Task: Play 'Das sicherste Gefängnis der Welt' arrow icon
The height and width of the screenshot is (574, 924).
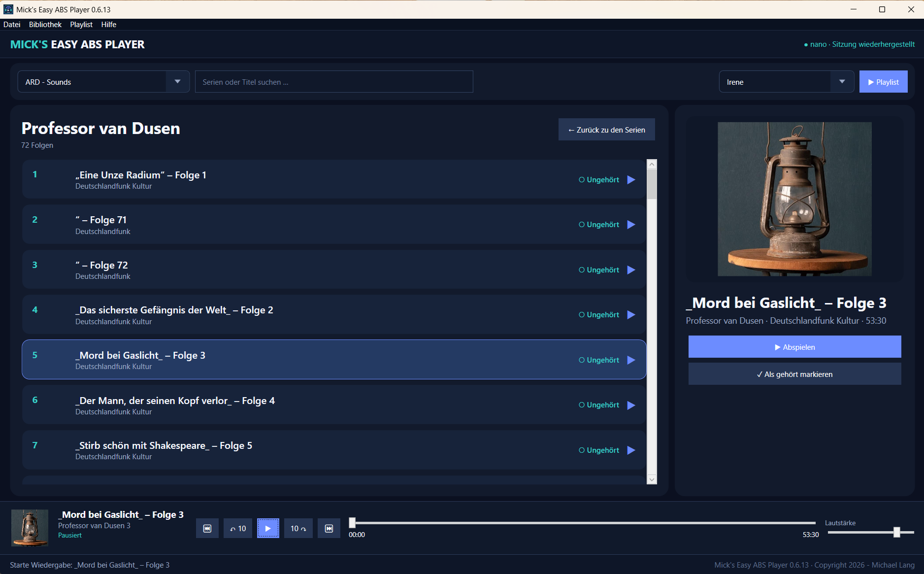Action: 631,315
